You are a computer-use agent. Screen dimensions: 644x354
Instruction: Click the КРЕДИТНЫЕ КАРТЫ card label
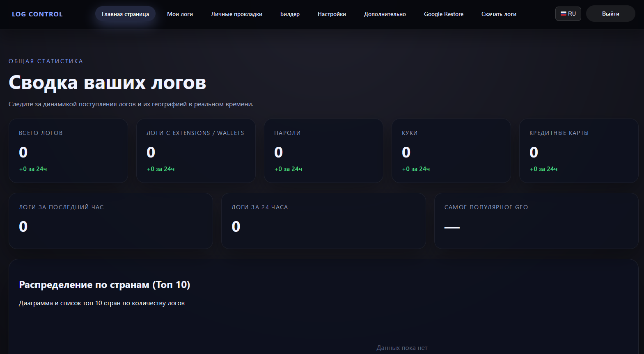(559, 133)
